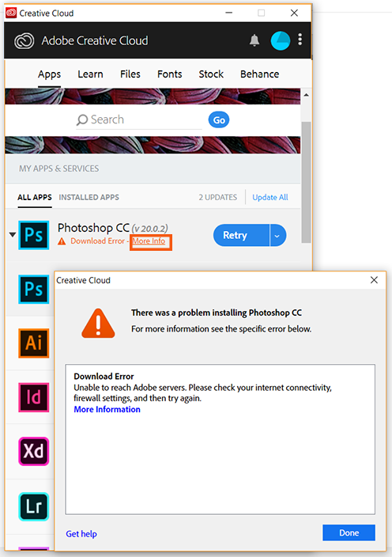The height and width of the screenshot is (557, 392).
Task: Click the notifications bell icon
Action: coord(254,40)
